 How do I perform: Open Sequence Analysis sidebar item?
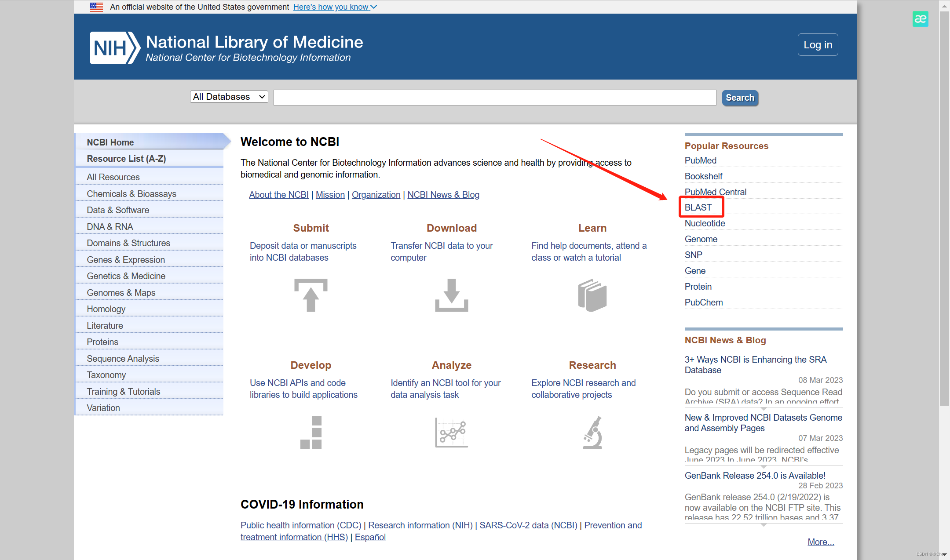click(123, 359)
